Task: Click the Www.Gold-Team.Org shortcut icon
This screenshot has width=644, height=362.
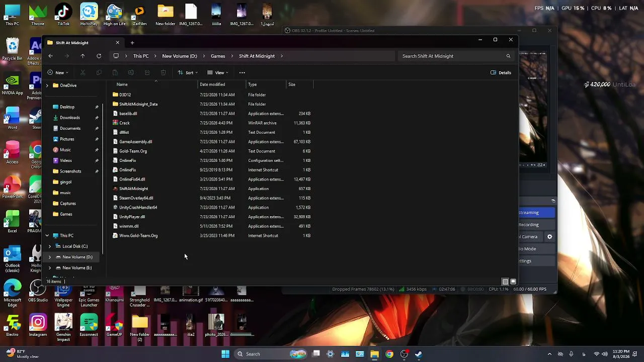Action: 115,235
